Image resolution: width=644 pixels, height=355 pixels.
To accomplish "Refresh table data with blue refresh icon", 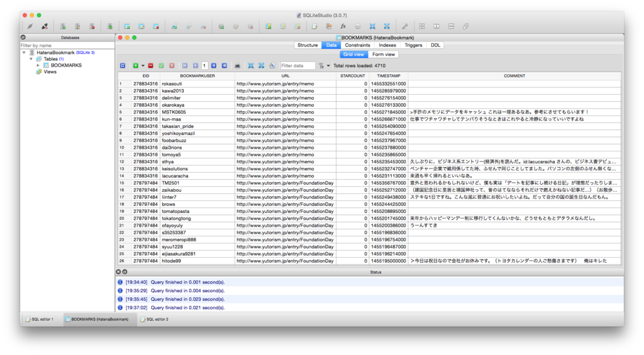I will pyautogui.click(x=123, y=66).
